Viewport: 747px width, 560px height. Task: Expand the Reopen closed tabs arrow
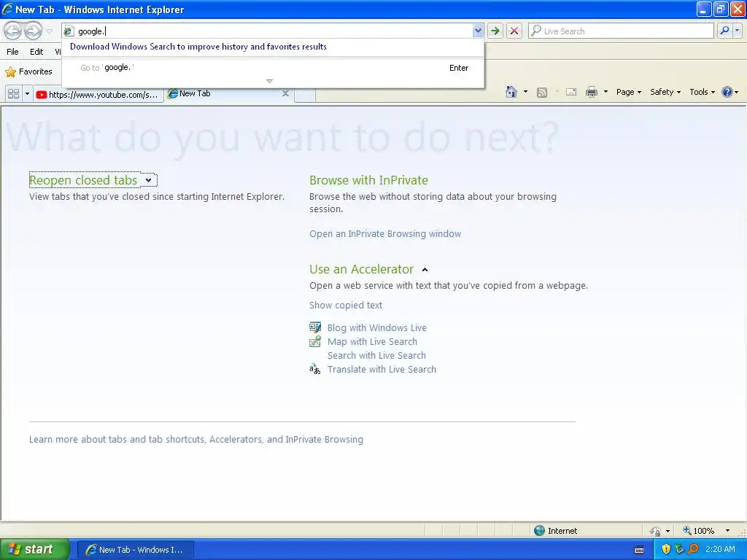point(149,180)
